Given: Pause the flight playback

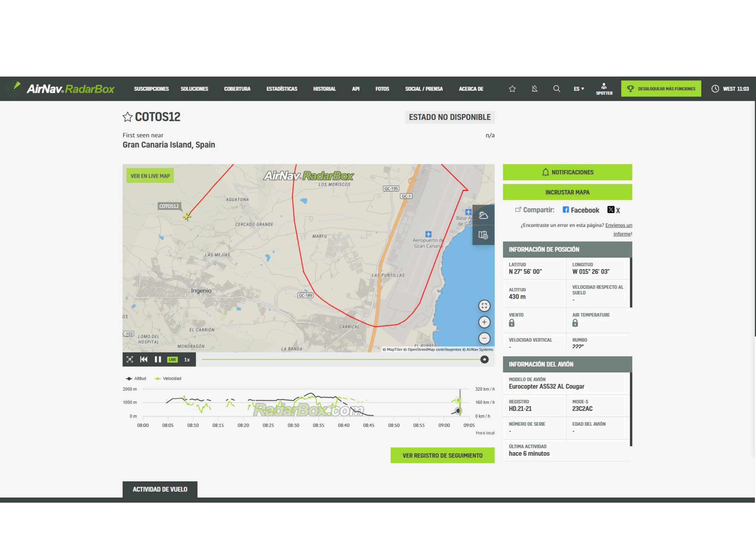Looking at the screenshot, I should 158,359.
